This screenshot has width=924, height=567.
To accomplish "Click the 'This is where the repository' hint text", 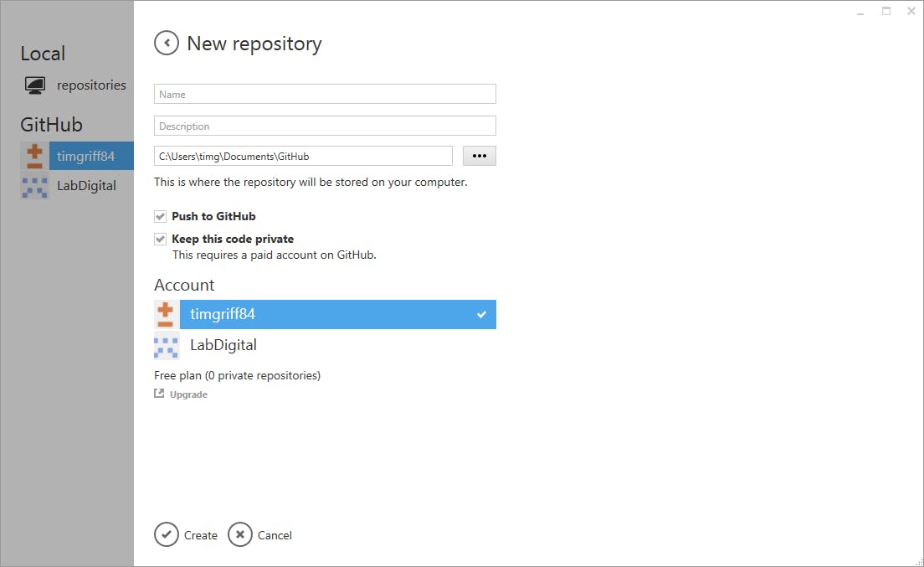I will [x=311, y=182].
